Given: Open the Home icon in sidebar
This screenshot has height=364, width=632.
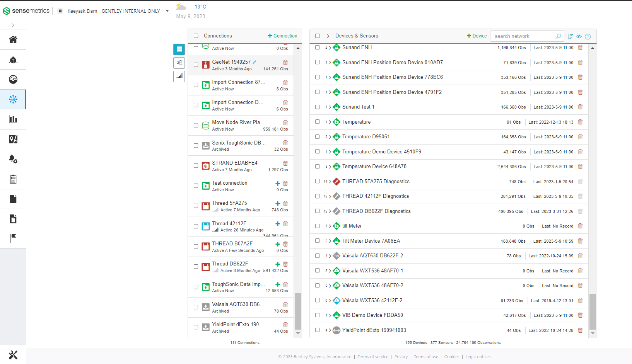Looking at the screenshot, I should (x=13, y=40).
